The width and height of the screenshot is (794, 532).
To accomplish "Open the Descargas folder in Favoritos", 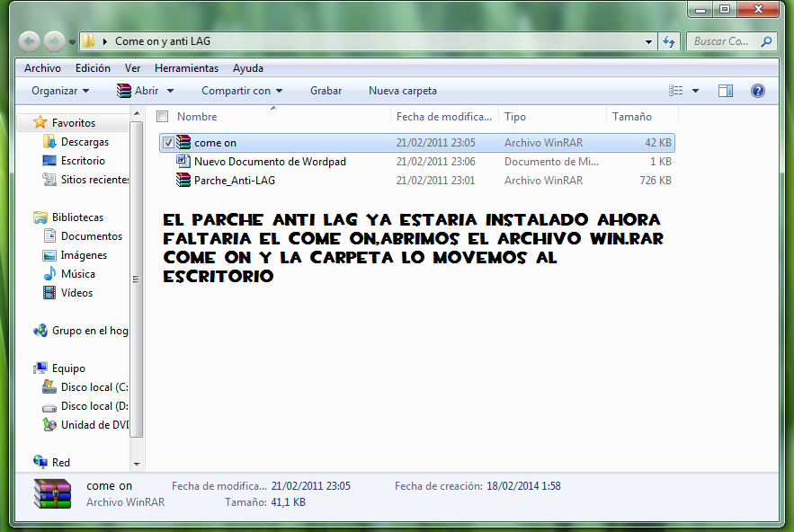I will (x=80, y=141).
